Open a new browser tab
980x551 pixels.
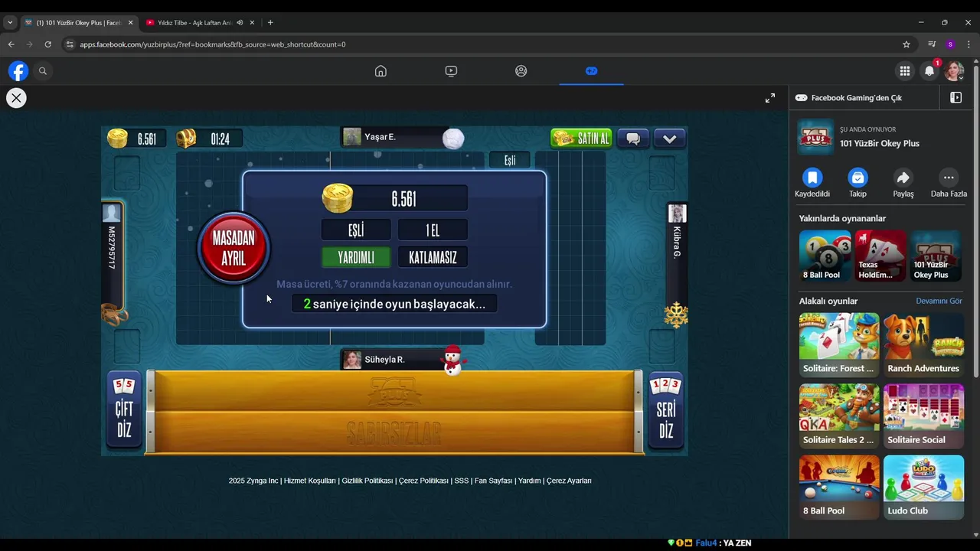tap(270, 22)
